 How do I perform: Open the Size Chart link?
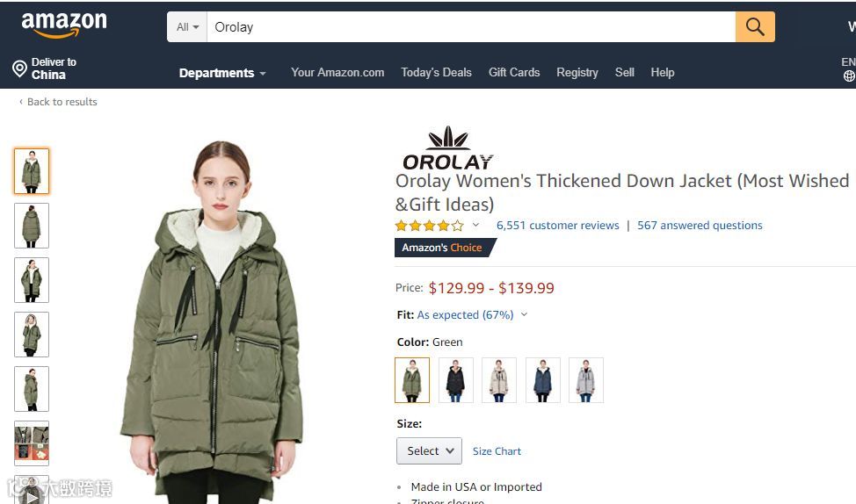[x=497, y=451]
